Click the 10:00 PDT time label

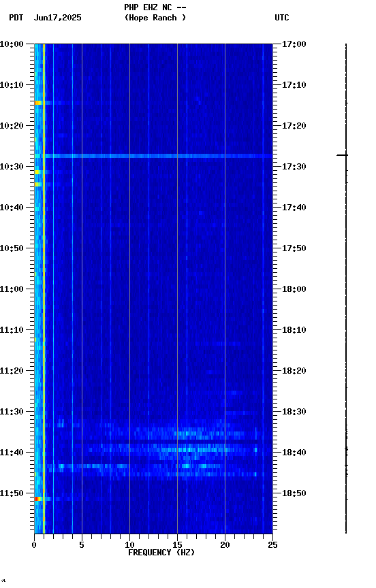pos(12,44)
